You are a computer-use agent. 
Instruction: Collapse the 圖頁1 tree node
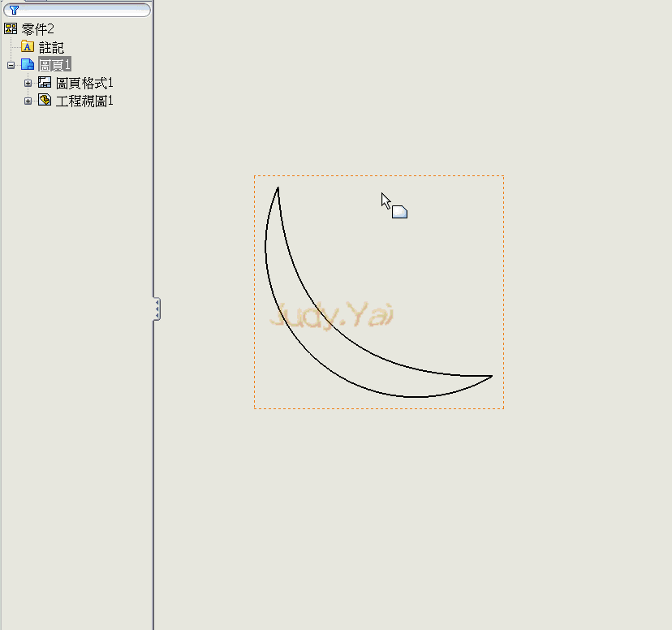coord(9,64)
